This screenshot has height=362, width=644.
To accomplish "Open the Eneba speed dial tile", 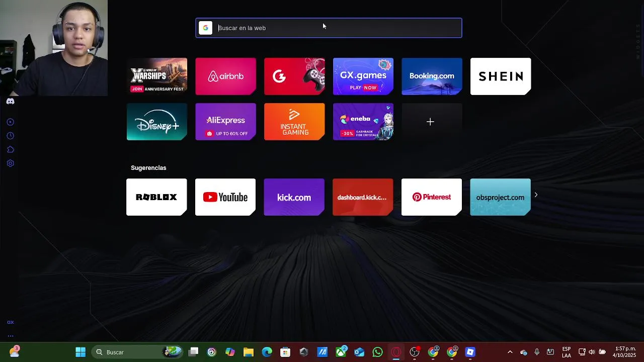I will pyautogui.click(x=363, y=122).
